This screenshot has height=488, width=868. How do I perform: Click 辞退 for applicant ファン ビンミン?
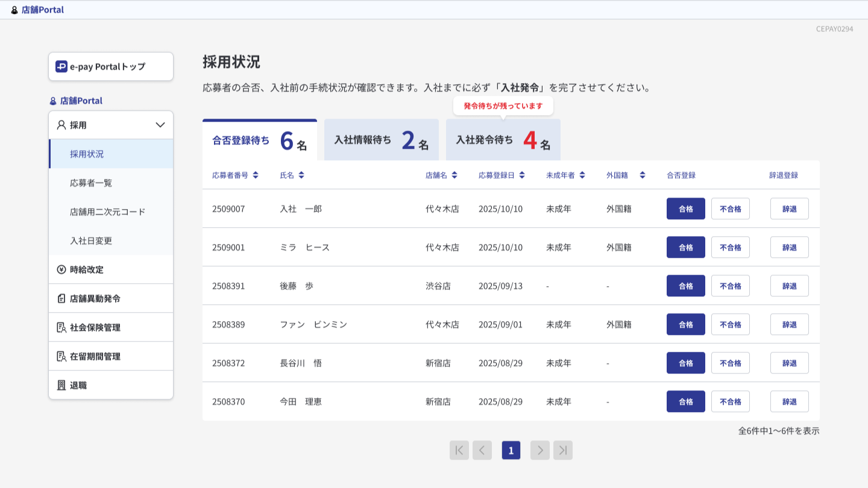tap(790, 324)
